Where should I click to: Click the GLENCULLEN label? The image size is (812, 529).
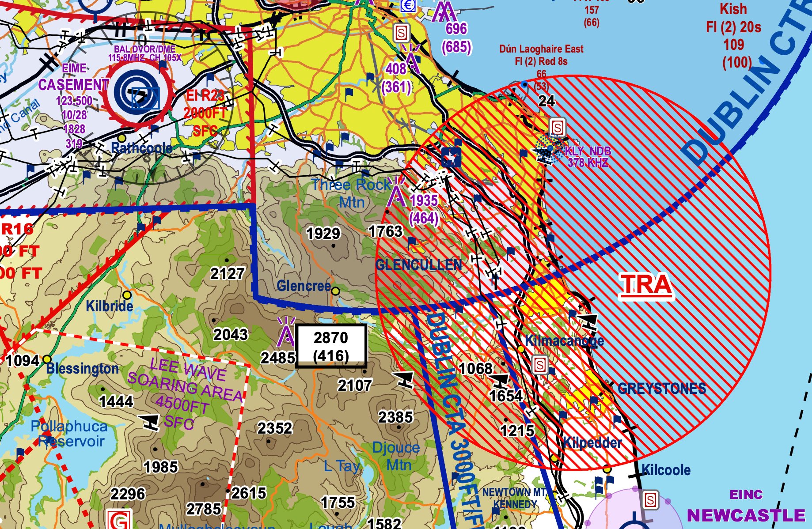point(418,265)
